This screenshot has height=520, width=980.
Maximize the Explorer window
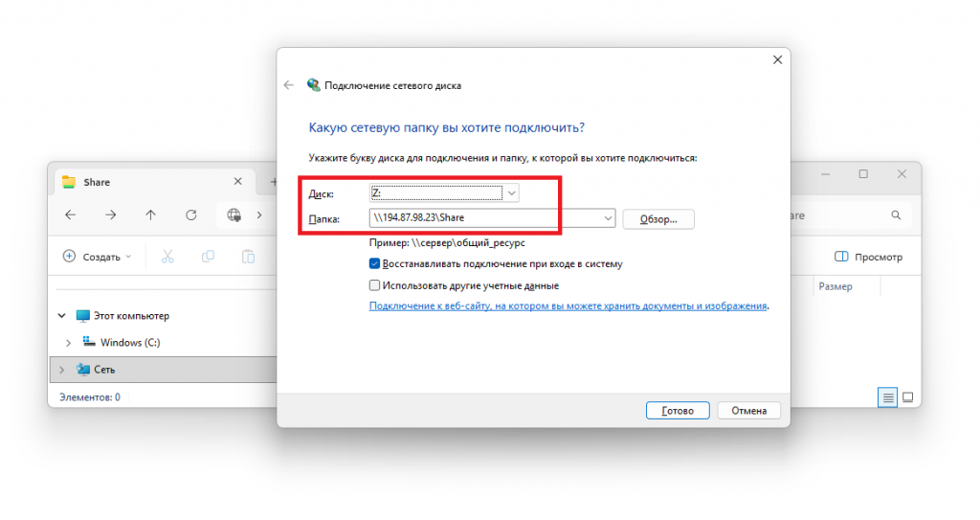863,174
